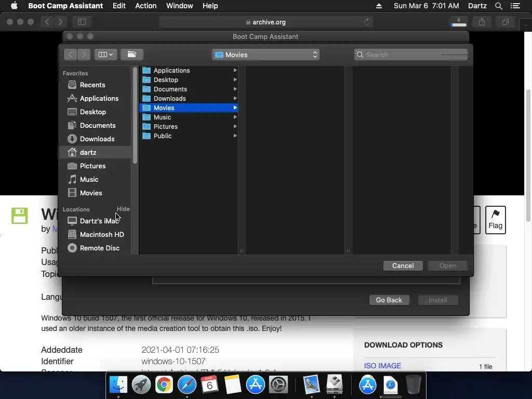The width and height of the screenshot is (532, 399).
Task: Open System Preferences from the Dock
Action: 278,385
